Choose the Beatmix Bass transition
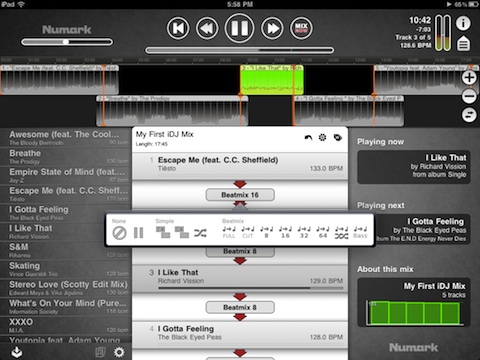This screenshot has height=360, width=480. (360, 232)
